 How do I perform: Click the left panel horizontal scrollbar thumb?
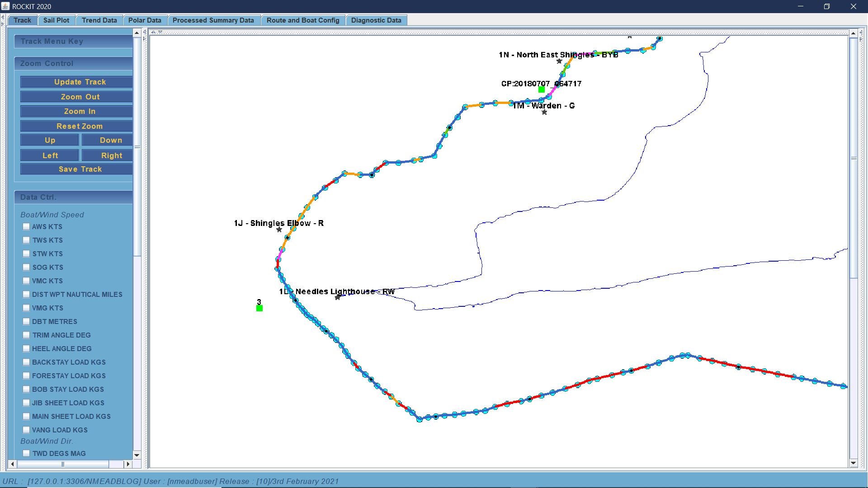(62, 464)
